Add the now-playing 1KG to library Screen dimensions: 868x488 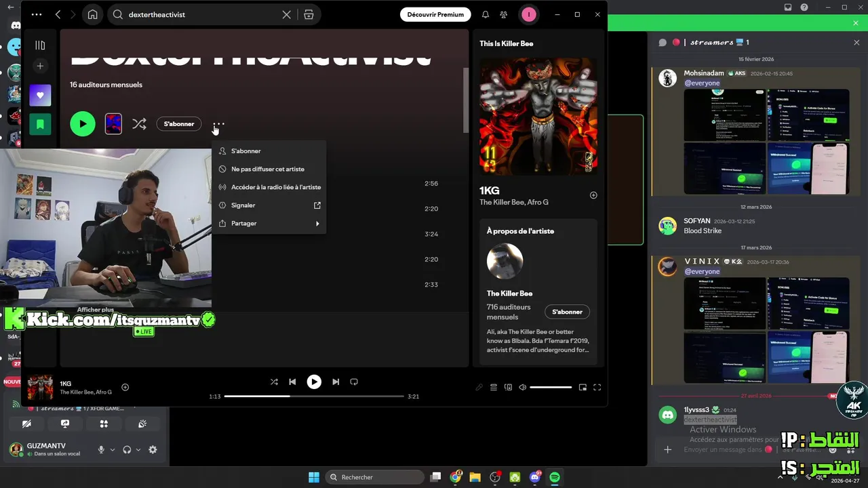[x=125, y=387]
